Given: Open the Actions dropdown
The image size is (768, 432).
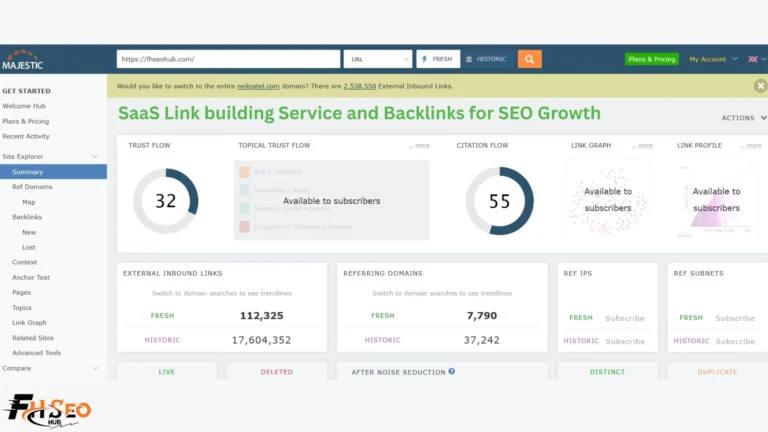Looking at the screenshot, I should point(744,118).
